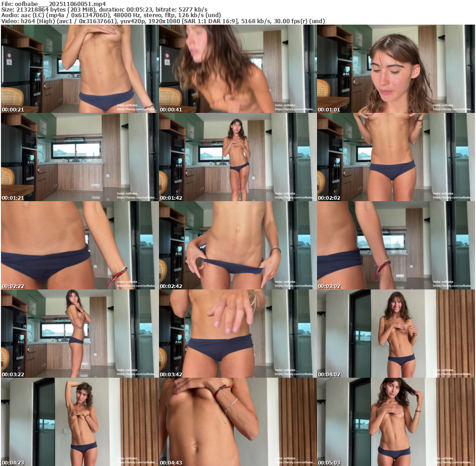
Task: Choose the thumbnail frame stamped 00:03:02
Action: [396, 245]
